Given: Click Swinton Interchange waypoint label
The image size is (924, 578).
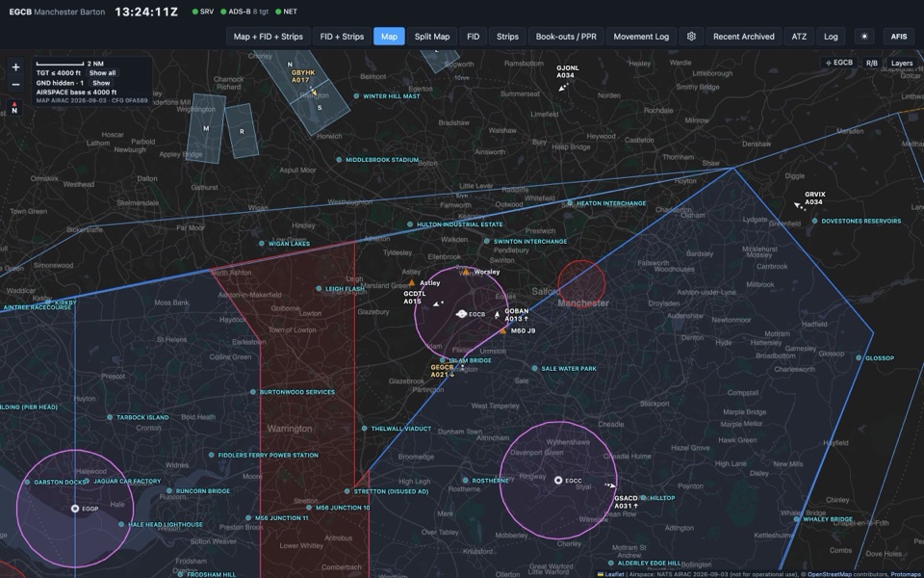Looking at the screenshot, I should [530, 241].
